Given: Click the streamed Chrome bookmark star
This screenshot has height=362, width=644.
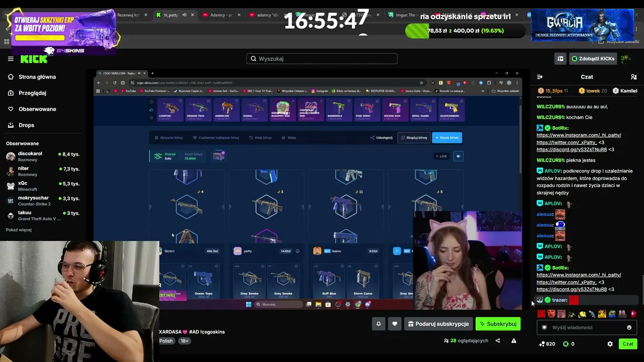Looking at the screenshot, I should [x=422, y=82].
